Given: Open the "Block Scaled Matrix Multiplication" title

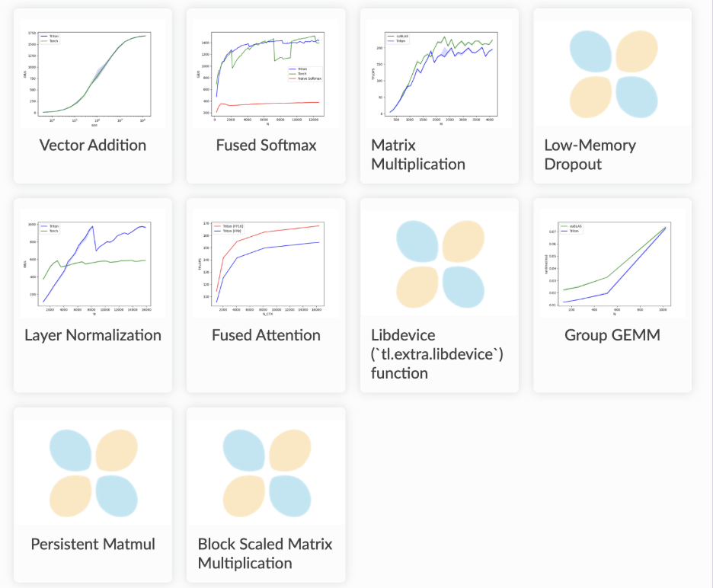Looking at the screenshot, I should click(265, 554).
